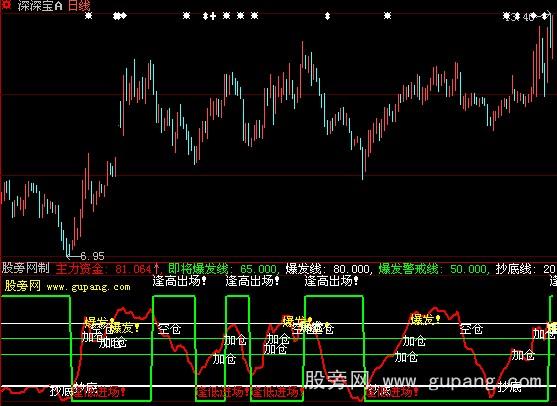Click the lone diamond marker above price peak
The width and height of the screenshot is (557, 406).
click(x=328, y=16)
